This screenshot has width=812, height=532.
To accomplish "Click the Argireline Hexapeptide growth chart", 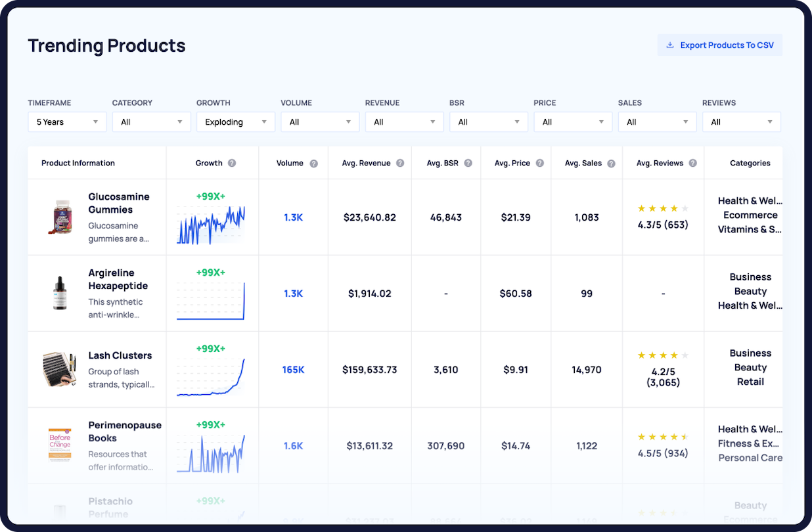I will [211, 301].
